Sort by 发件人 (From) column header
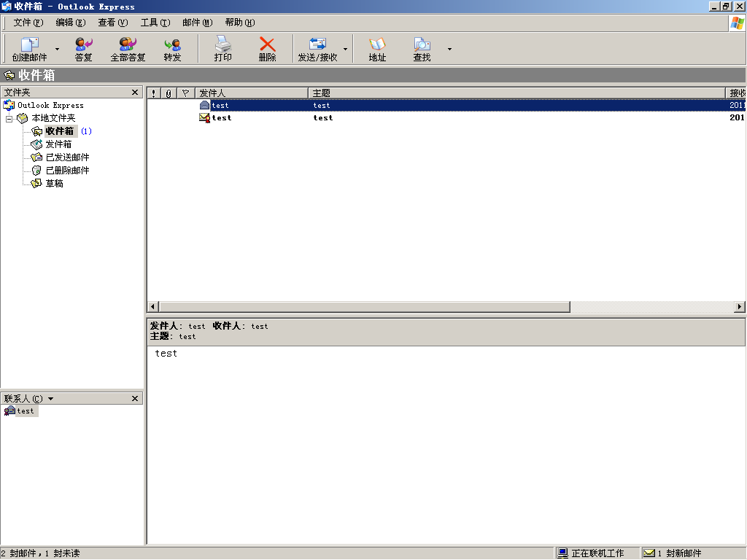 252,93
